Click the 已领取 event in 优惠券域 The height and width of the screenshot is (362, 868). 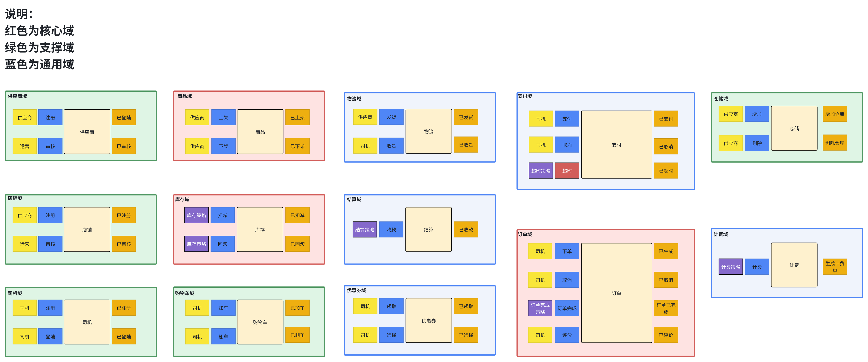[466, 306]
